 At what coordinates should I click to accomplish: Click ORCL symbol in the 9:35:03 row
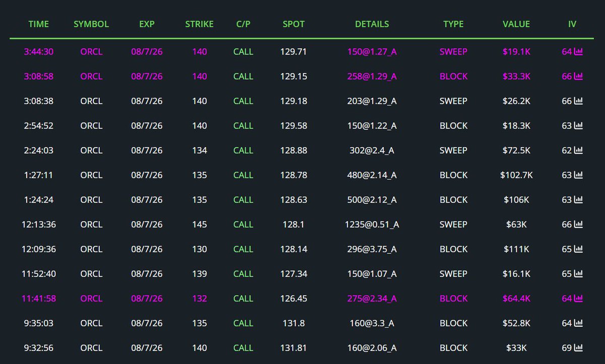[x=91, y=323]
